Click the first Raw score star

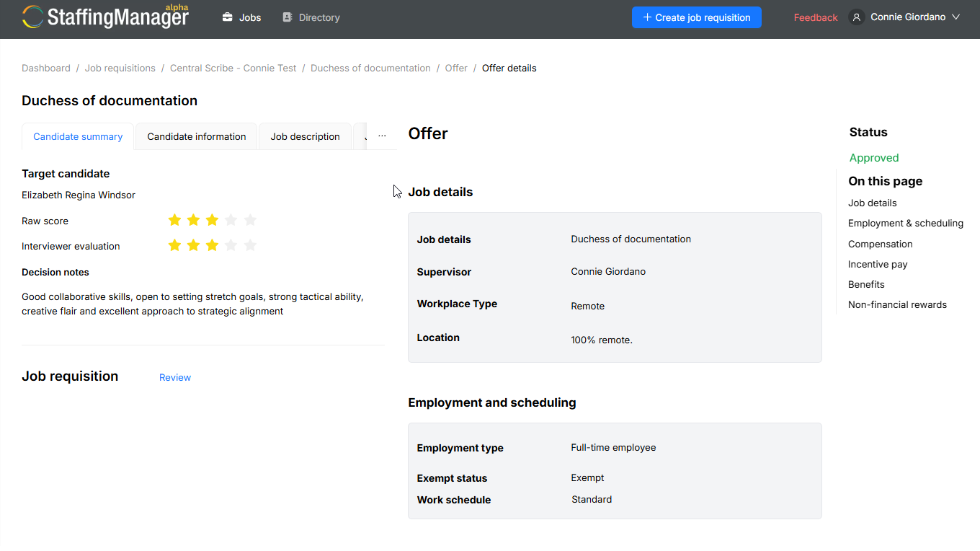[x=174, y=220]
